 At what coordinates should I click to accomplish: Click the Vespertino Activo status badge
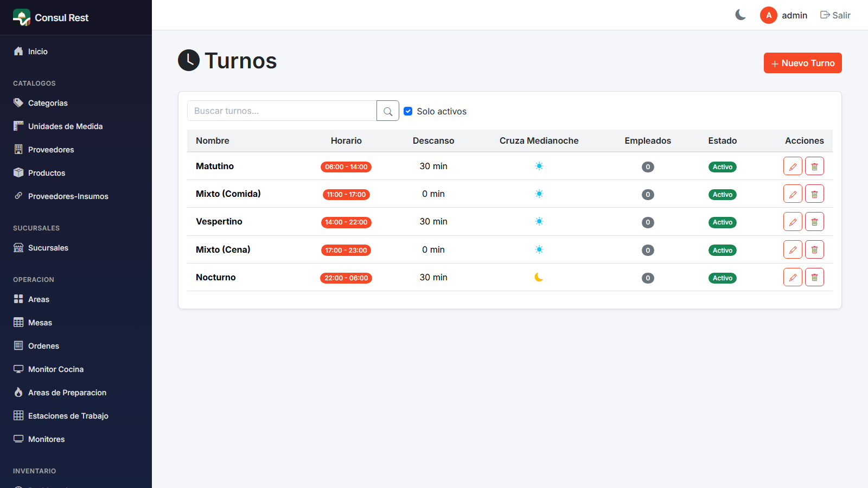[723, 222]
